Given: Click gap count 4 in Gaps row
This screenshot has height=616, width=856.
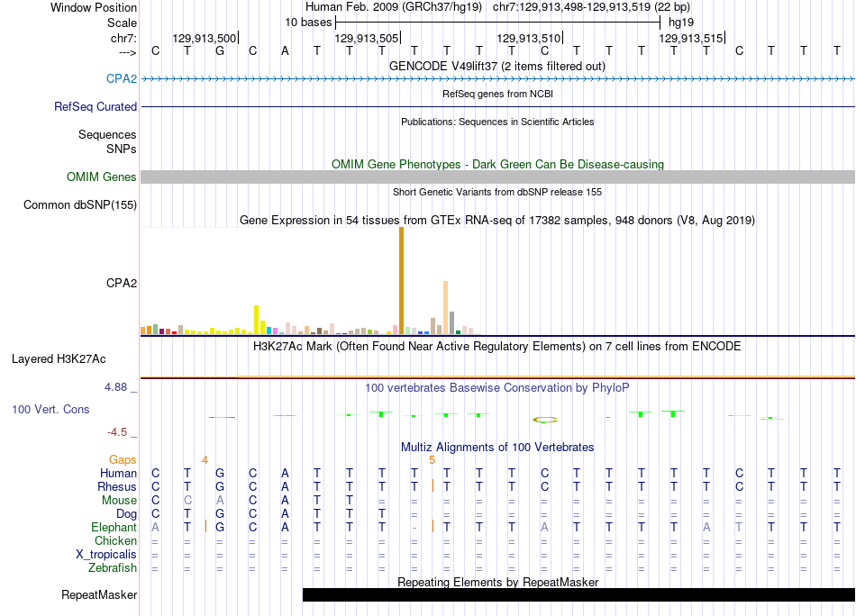Looking at the screenshot, I should [x=205, y=460].
